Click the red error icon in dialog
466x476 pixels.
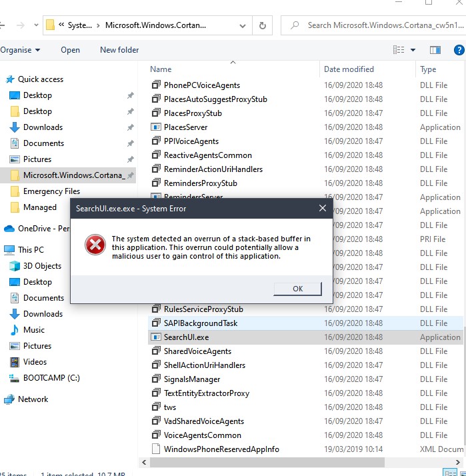pos(95,245)
